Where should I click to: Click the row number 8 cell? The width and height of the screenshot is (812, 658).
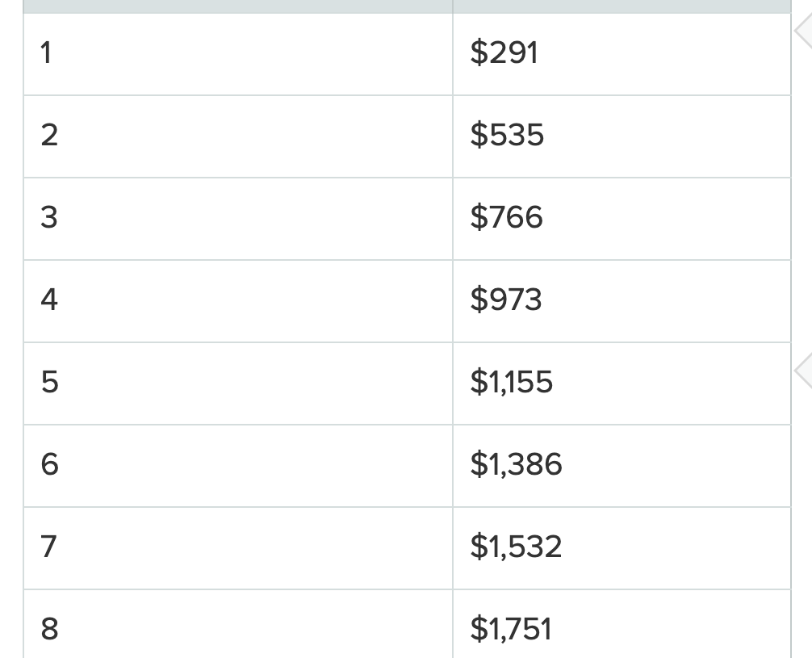click(238, 624)
